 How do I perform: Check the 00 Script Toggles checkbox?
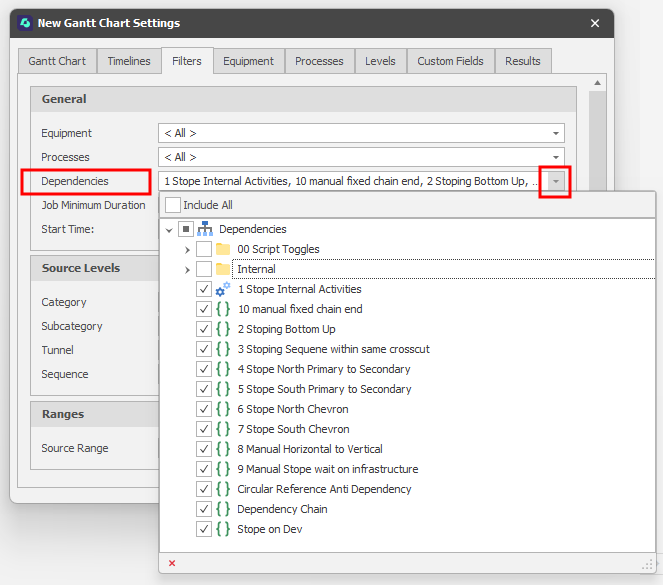(x=204, y=249)
